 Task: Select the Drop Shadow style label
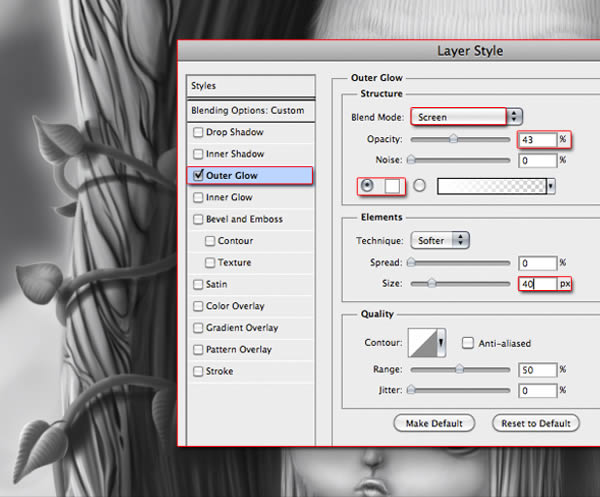(235, 132)
